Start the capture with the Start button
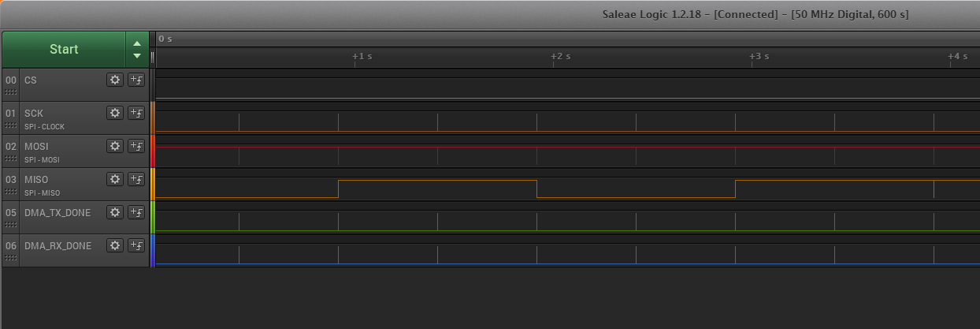This screenshot has width=980, height=329. tap(64, 49)
